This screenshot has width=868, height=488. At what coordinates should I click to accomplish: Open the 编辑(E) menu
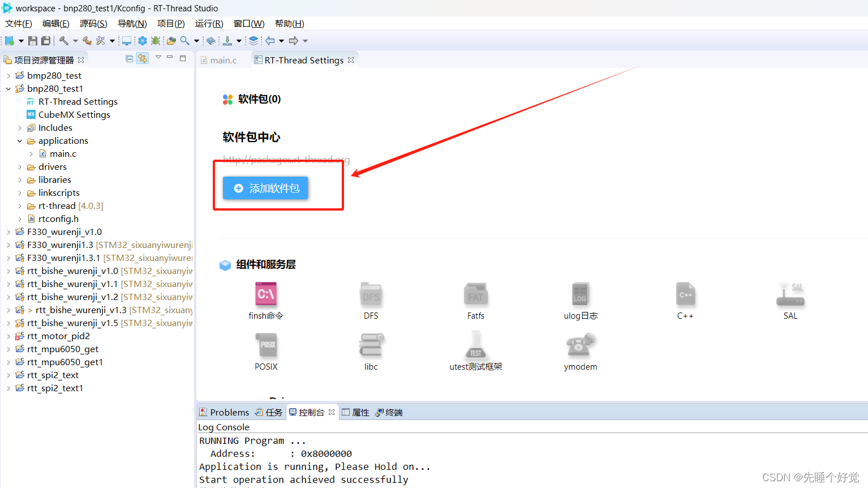point(56,23)
